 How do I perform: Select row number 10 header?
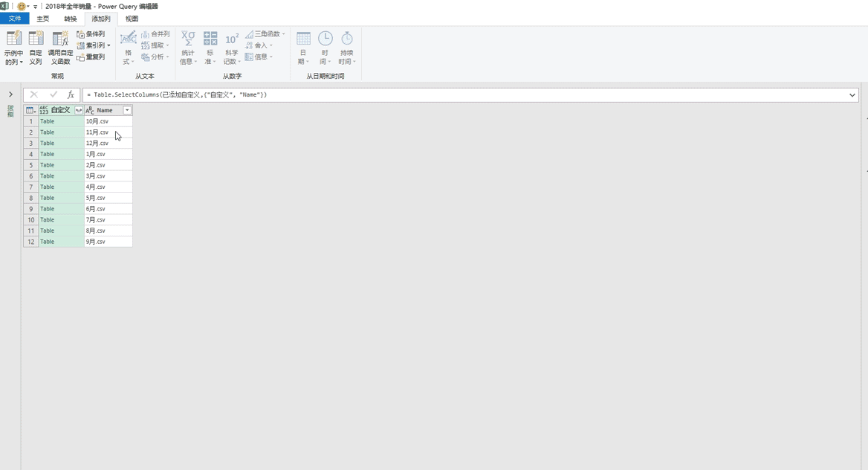31,220
